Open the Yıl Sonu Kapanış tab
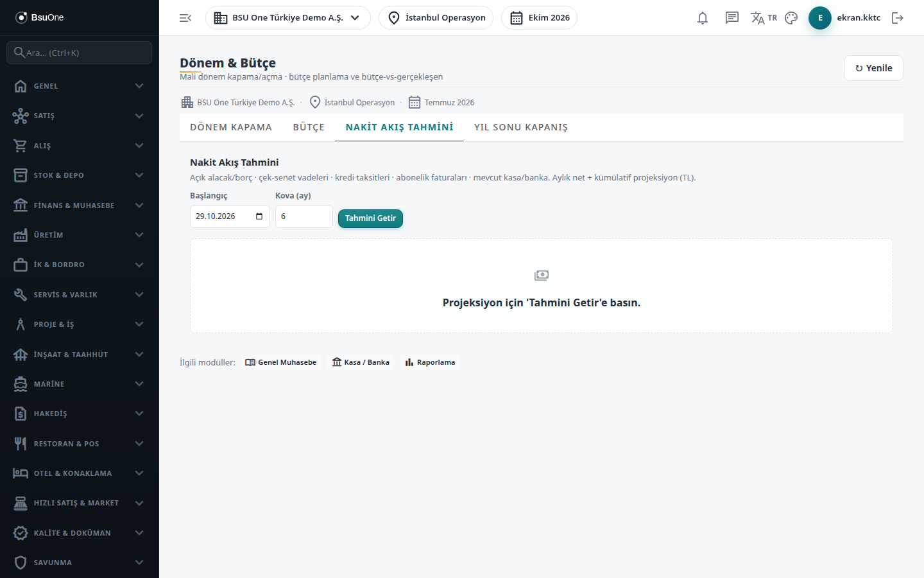Screen dimensions: 924x578 point(521,127)
